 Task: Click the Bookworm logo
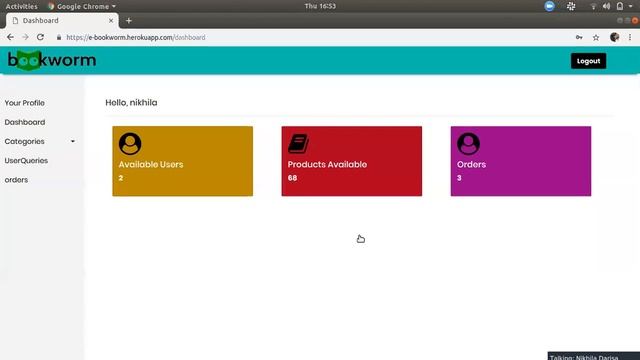[52, 60]
